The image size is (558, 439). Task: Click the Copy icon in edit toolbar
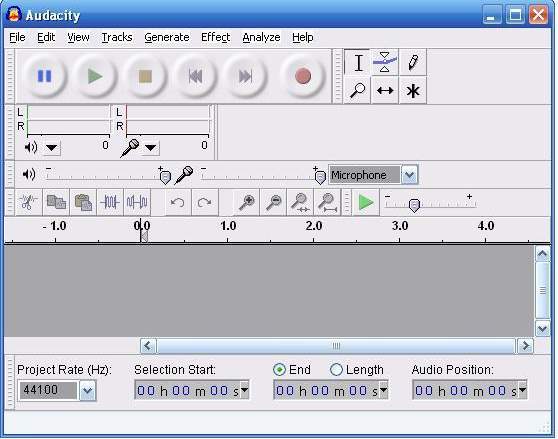coord(56,202)
